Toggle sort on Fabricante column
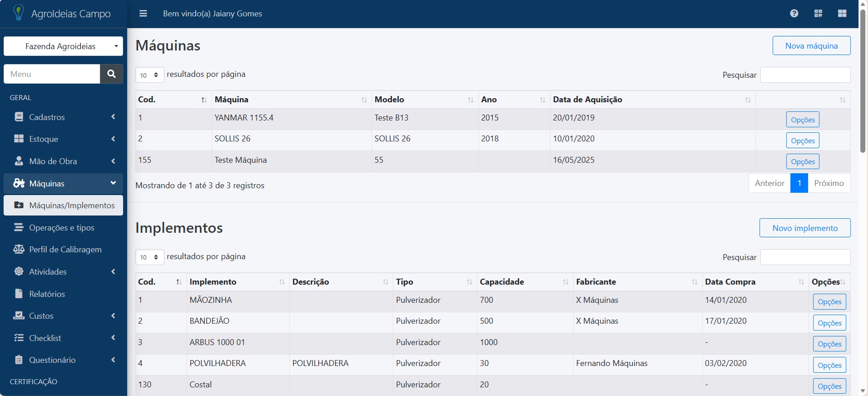The width and height of the screenshot is (868, 396). [x=694, y=282]
